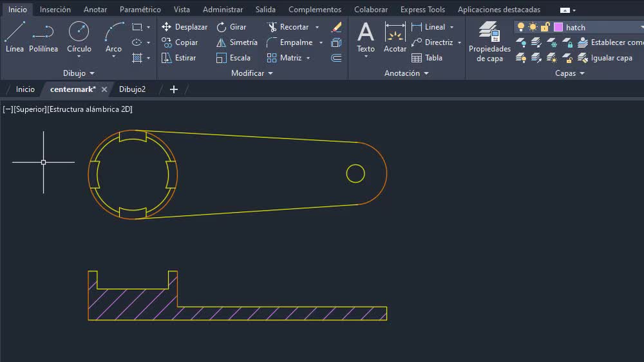The width and height of the screenshot is (644, 362).
Task: Switch to Vista ribbon tab
Action: pos(182,10)
